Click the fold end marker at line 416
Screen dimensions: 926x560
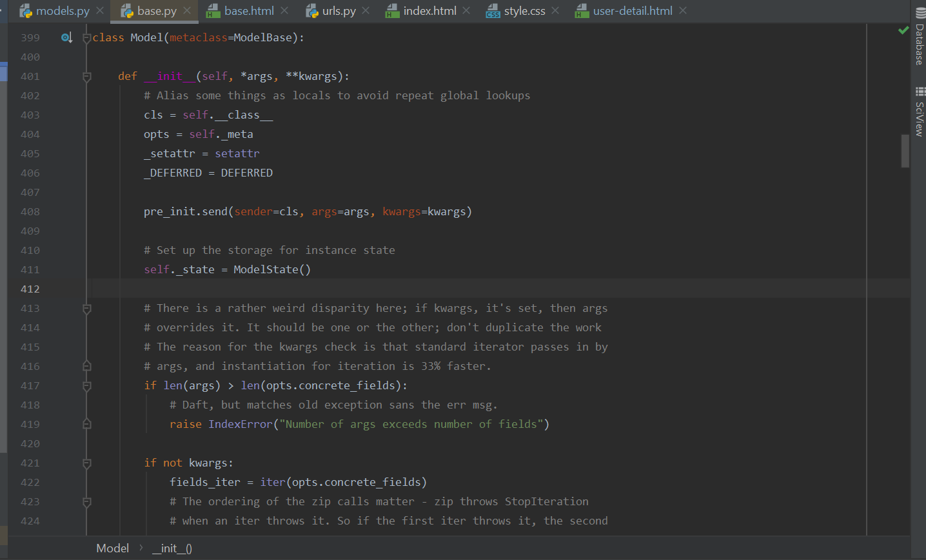(87, 367)
